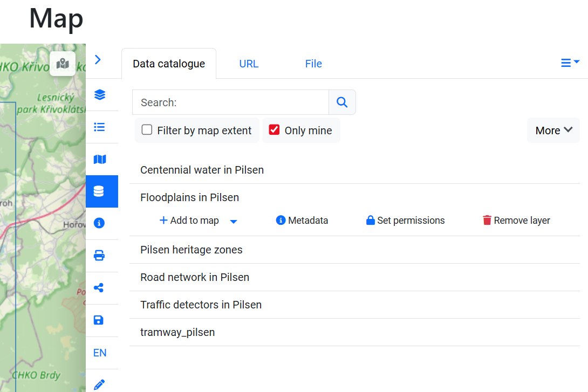Screen dimensions: 588x392
Task: Click Set permissions for Floodplains in Pilsen
Action: [x=405, y=220]
